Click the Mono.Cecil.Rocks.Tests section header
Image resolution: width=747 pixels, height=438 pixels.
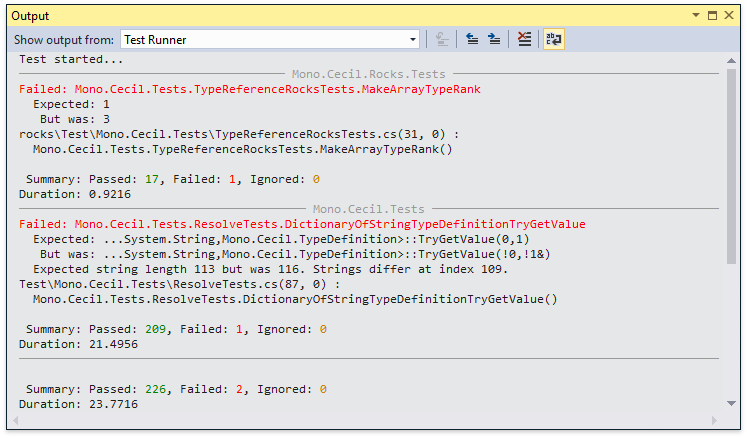[368, 74]
